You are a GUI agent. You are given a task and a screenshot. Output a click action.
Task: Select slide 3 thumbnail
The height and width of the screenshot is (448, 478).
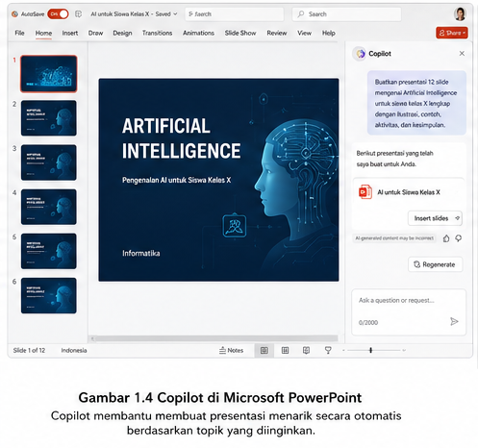(x=49, y=162)
